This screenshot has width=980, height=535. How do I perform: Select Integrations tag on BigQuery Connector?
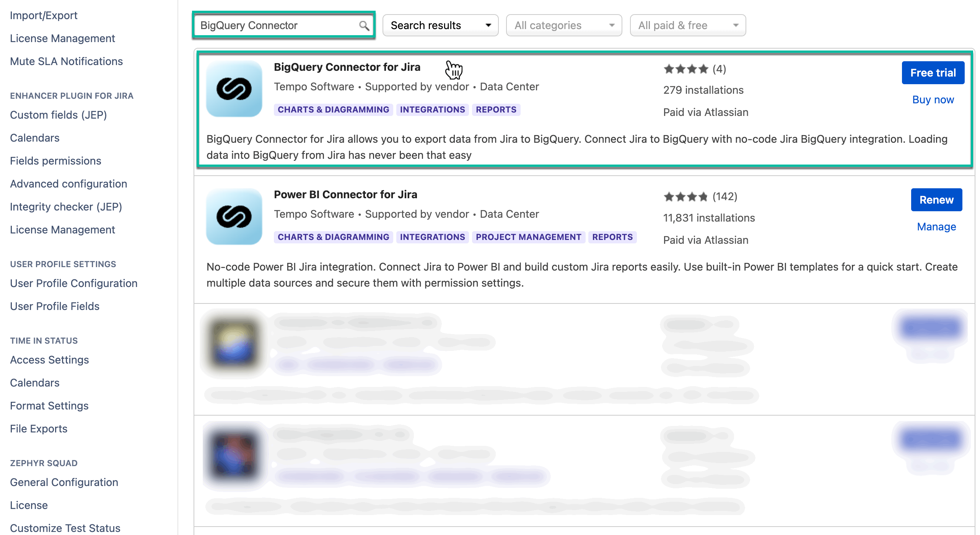pyautogui.click(x=432, y=110)
